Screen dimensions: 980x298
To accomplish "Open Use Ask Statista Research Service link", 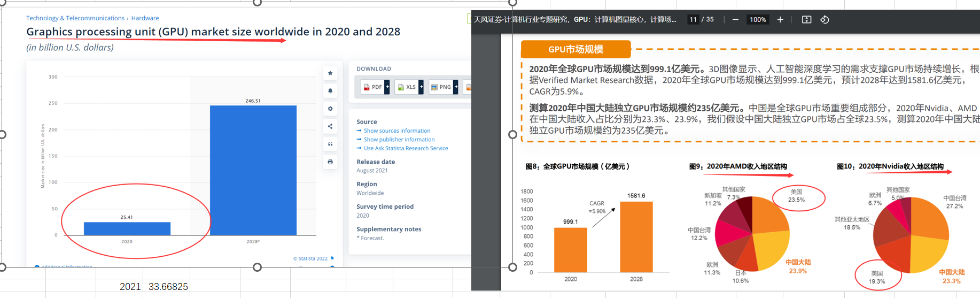I will (x=406, y=148).
